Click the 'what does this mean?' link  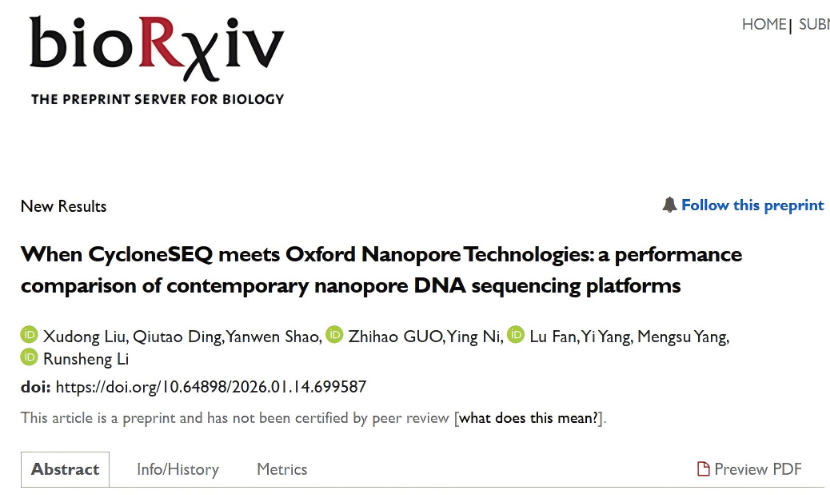pyautogui.click(x=530, y=418)
